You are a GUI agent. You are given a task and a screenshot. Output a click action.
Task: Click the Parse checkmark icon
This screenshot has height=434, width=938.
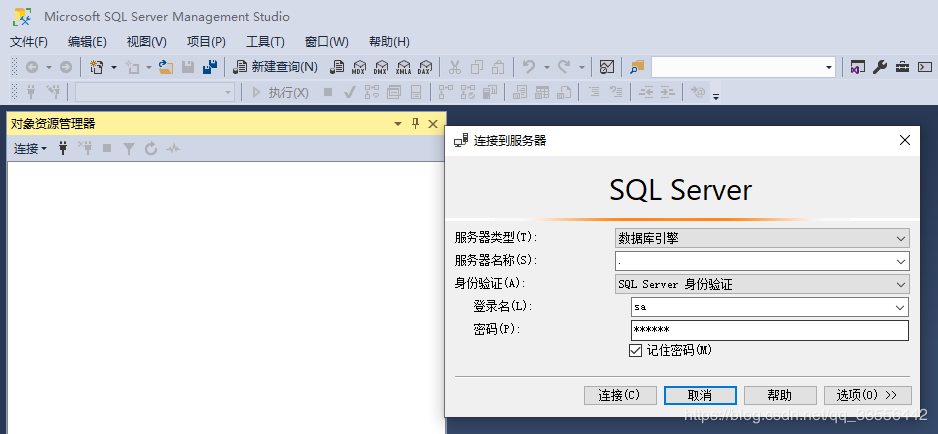[x=350, y=92]
